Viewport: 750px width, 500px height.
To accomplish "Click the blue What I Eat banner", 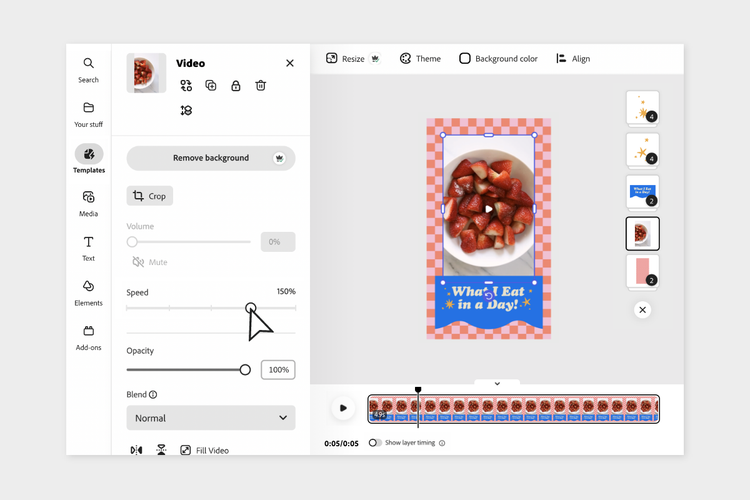I will pyautogui.click(x=488, y=301).
